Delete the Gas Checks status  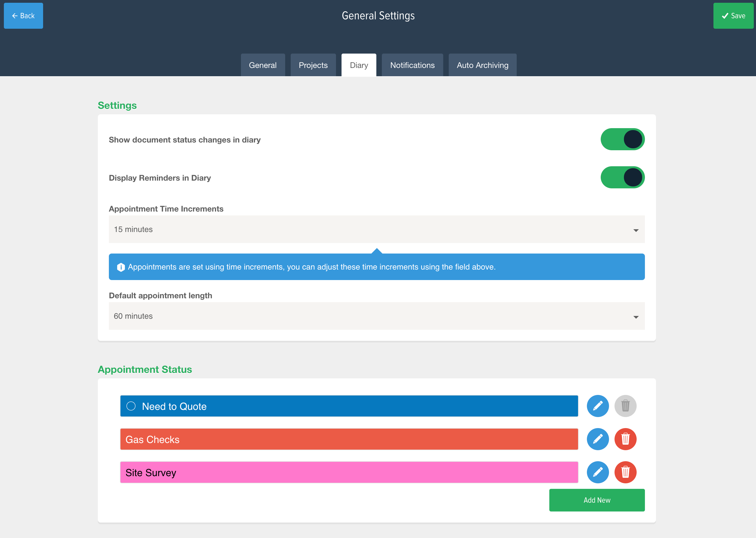point(626,439)
